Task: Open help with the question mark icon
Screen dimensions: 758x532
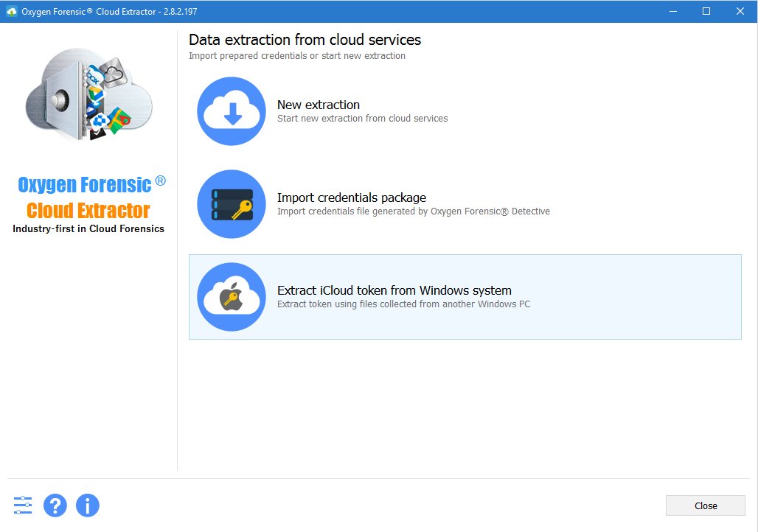Action: [x=55, y=505]
